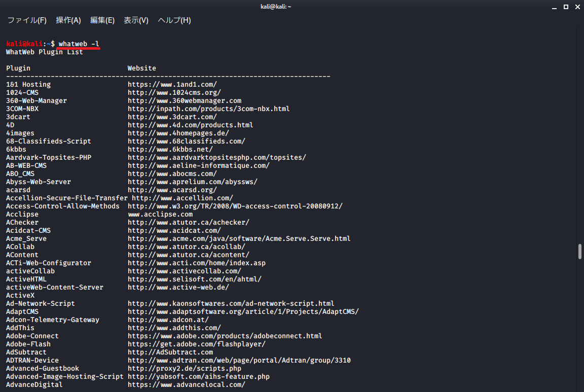The image size is (584, 392).
Task: Select the 'Adcon-Telemetry-Gateway' plugin name
Action: pyautogui.click(x=53, y=320)
